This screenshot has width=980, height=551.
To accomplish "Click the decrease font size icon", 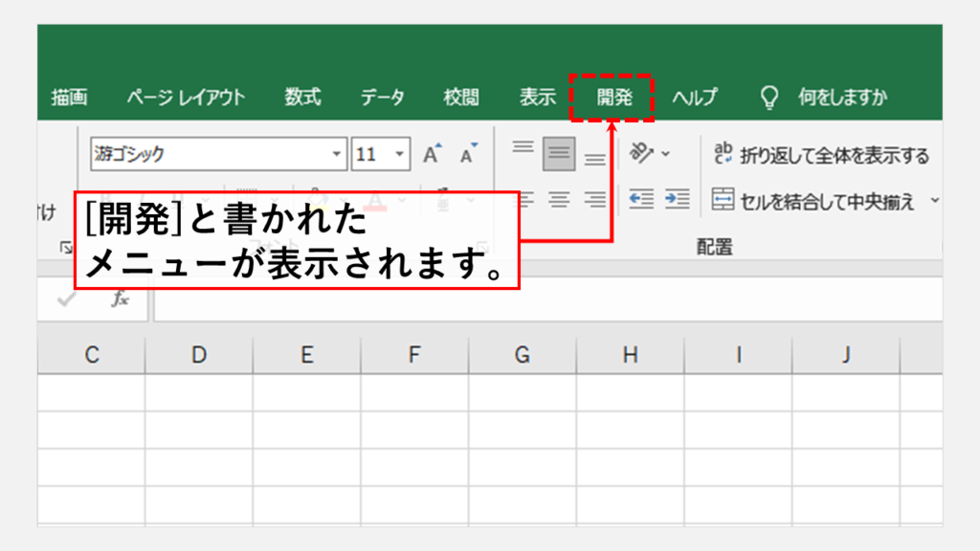I will (x=468, y=154).
